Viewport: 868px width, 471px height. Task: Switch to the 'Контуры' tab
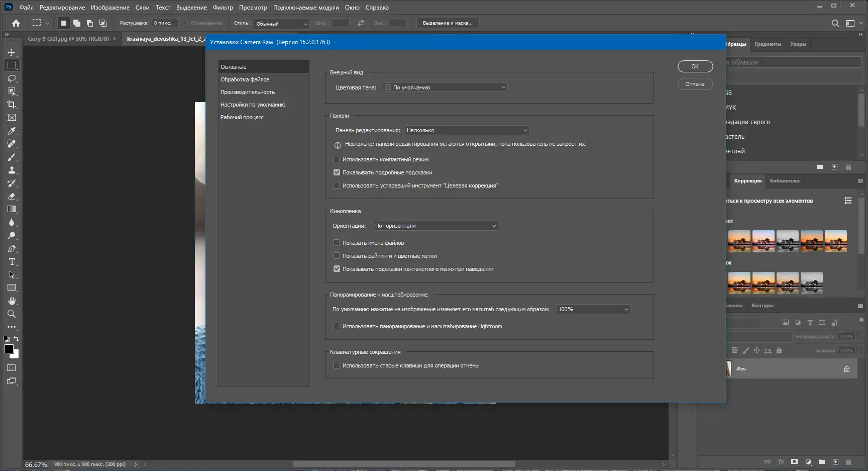[763, 306]
